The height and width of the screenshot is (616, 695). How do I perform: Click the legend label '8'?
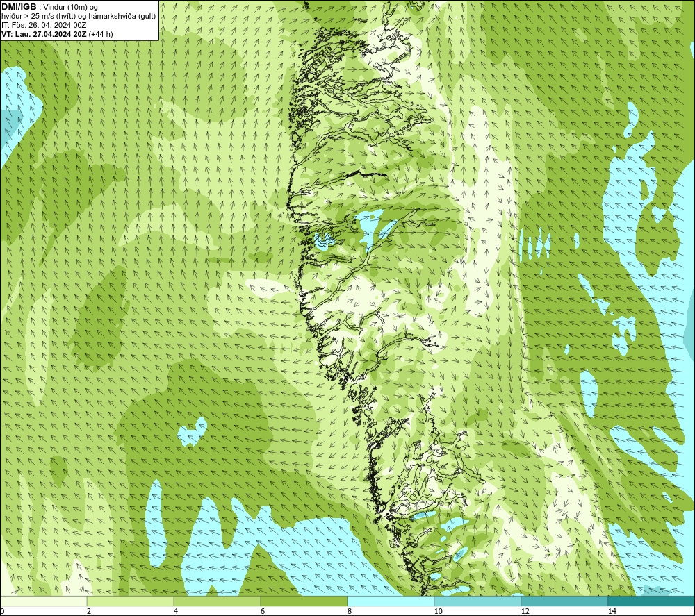pyautogui.click(x=350, y=611)
